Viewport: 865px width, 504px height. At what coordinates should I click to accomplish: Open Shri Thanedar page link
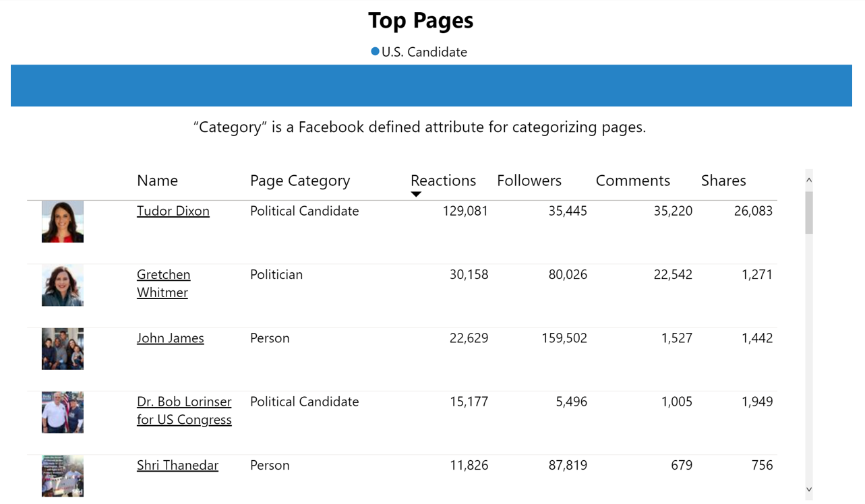click(177, 465)
